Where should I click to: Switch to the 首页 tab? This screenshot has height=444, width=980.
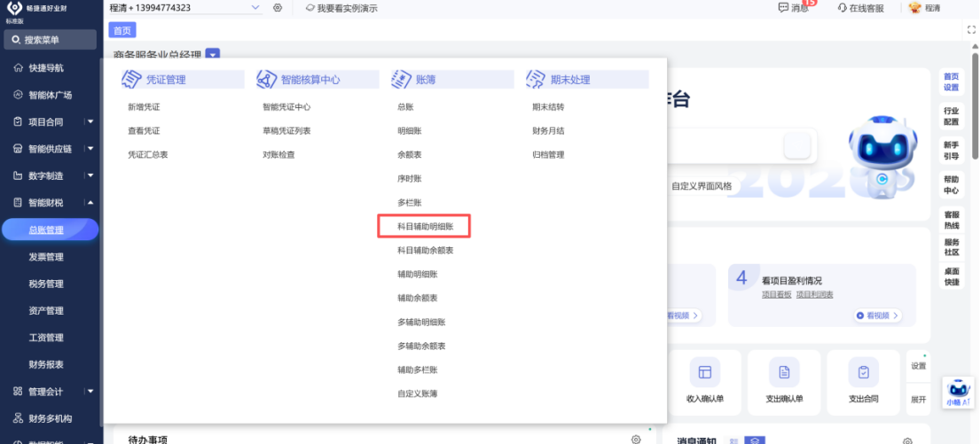(122, 30)
